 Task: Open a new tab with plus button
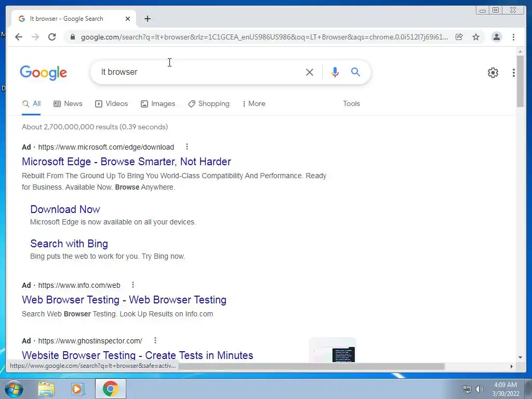(x=147, y=19)
